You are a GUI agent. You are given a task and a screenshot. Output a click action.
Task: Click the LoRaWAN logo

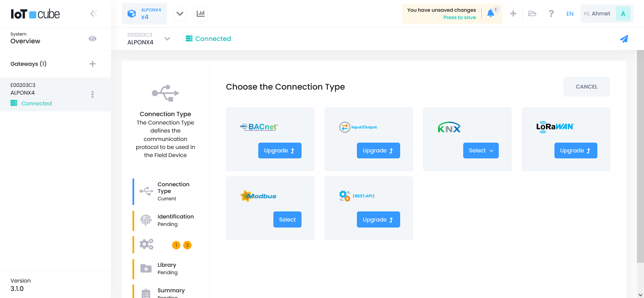coord(555,127)
